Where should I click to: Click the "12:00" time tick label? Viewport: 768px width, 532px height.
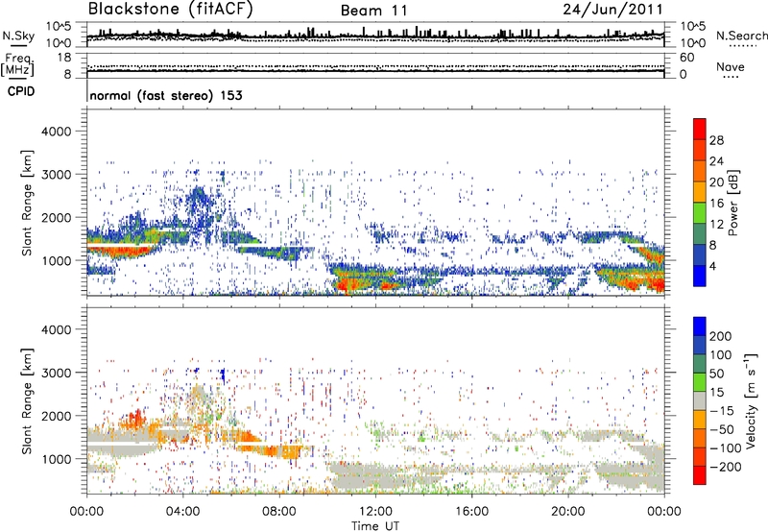click(x=375, y=512)
